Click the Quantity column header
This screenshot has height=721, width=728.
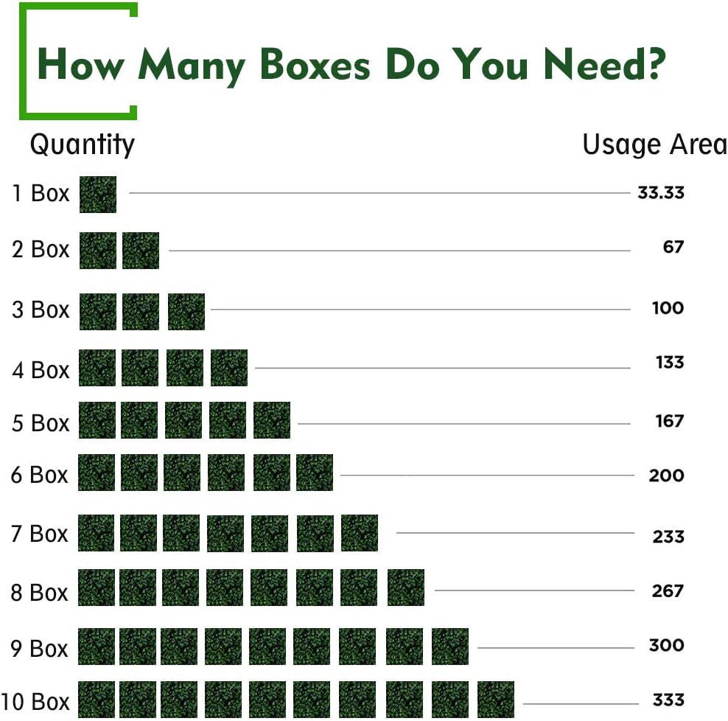(x=82, y=144)
